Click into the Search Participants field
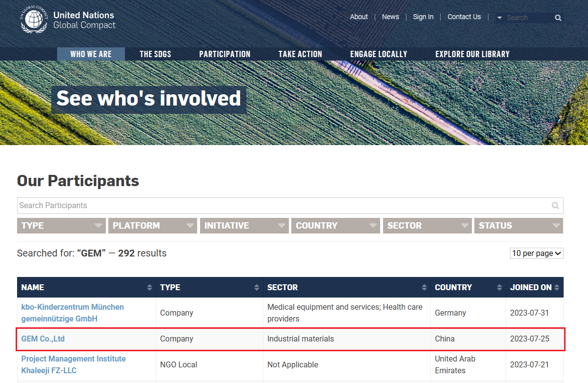Screen dimensions: 588x383 [x=283, y=206]
